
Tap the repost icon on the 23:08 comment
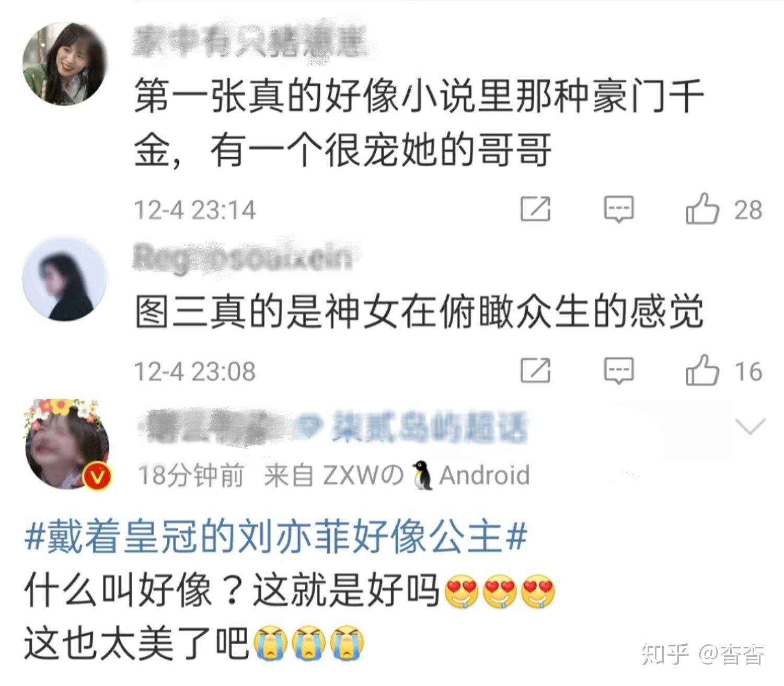pyautogui.click(x=536, y=370)
